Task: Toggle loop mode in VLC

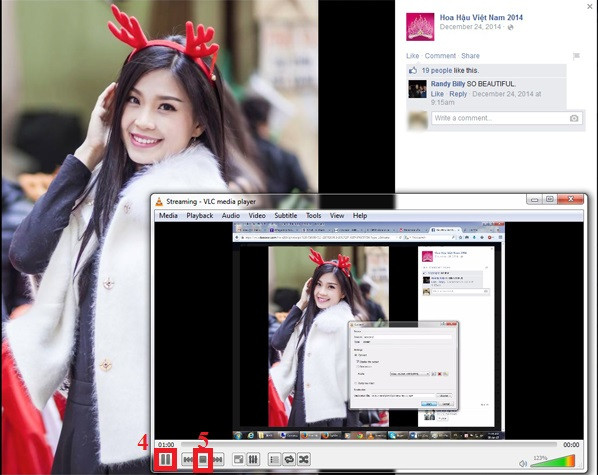Action: tap(289, 460)
